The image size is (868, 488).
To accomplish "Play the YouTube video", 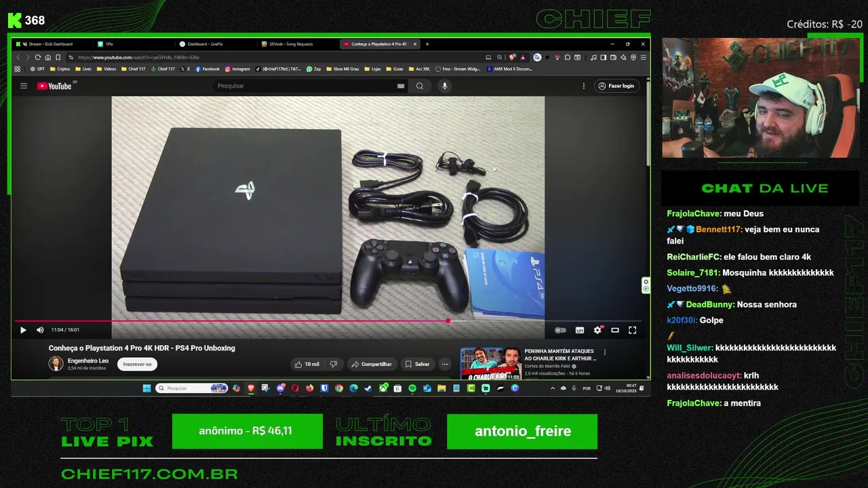I will click(23, 330).
